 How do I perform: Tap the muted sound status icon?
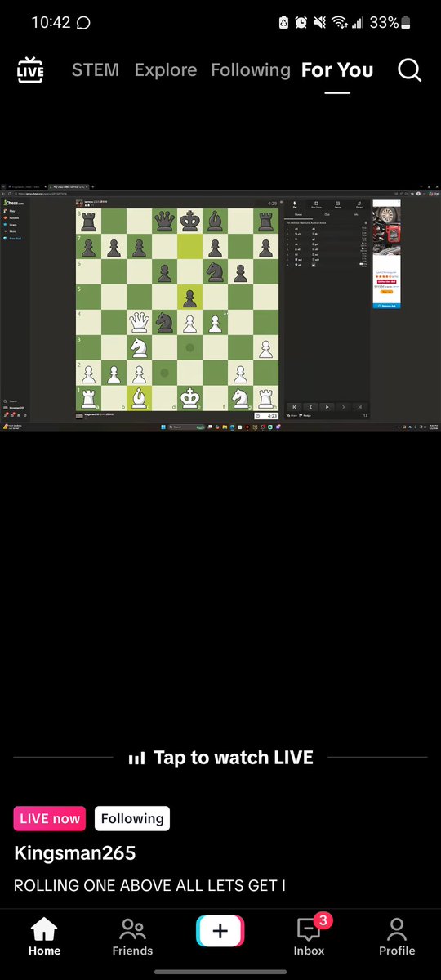pyautogui.click(x=319, y=23)
